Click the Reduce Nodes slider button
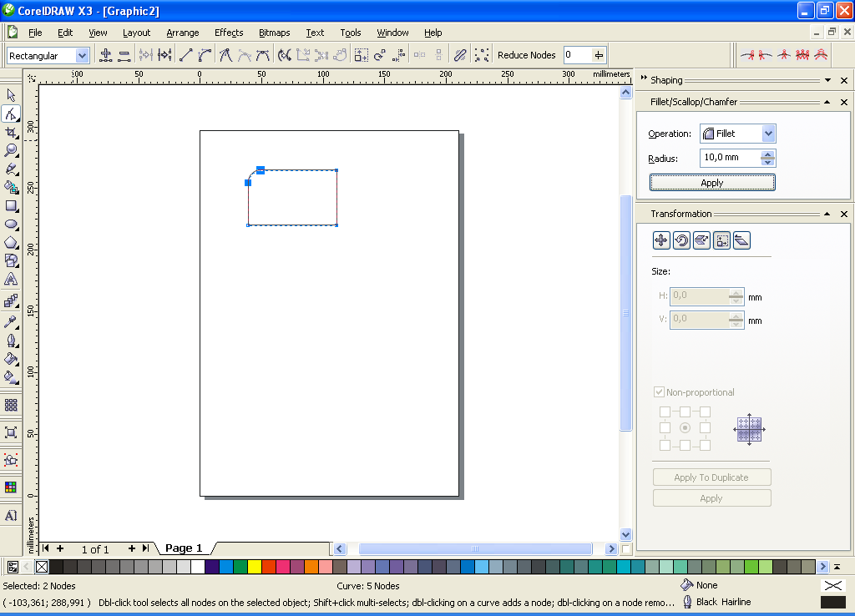This screenshot has height=616, width=855. (599, 55)
